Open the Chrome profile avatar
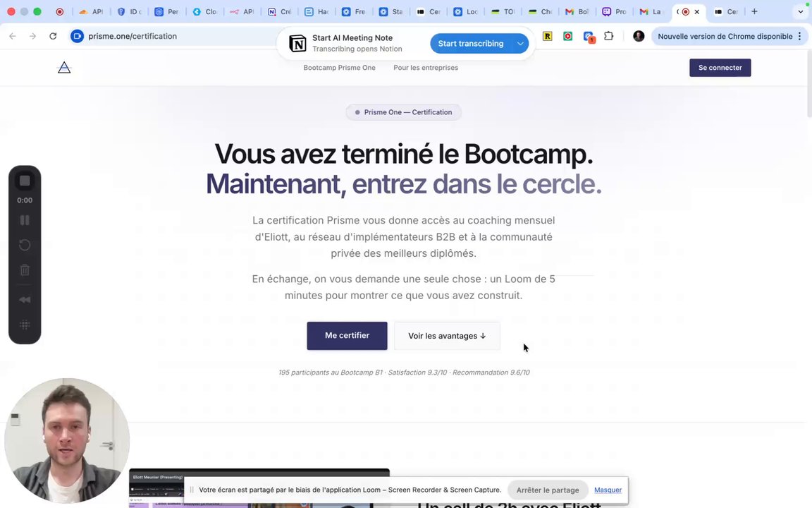The height and width of the screenshot is (508, 812). coord(639,36)
